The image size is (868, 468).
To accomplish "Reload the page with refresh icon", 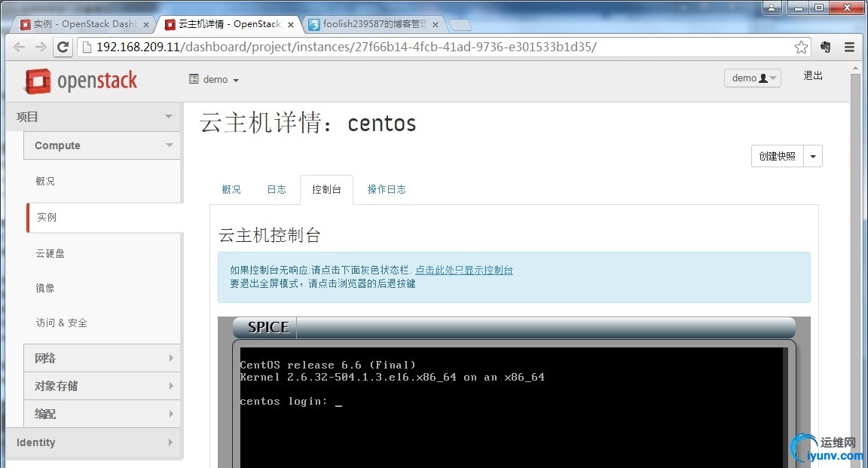I will point(63,47).
